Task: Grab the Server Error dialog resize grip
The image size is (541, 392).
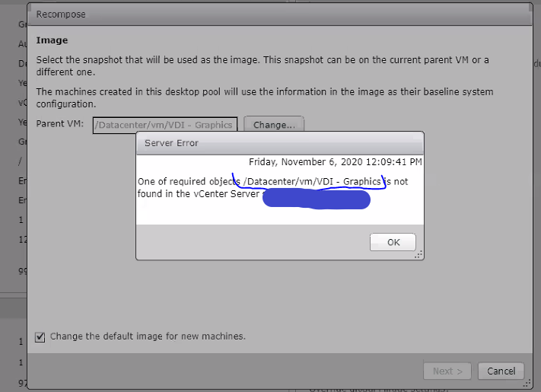Action: click(418, 255)
